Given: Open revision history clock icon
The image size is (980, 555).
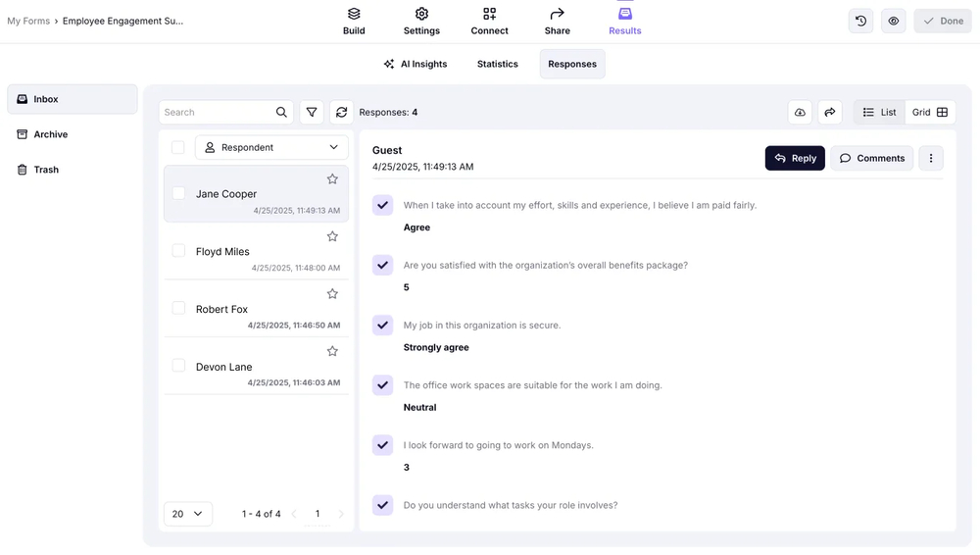Looking at the screenshot, I should (860, 21).
